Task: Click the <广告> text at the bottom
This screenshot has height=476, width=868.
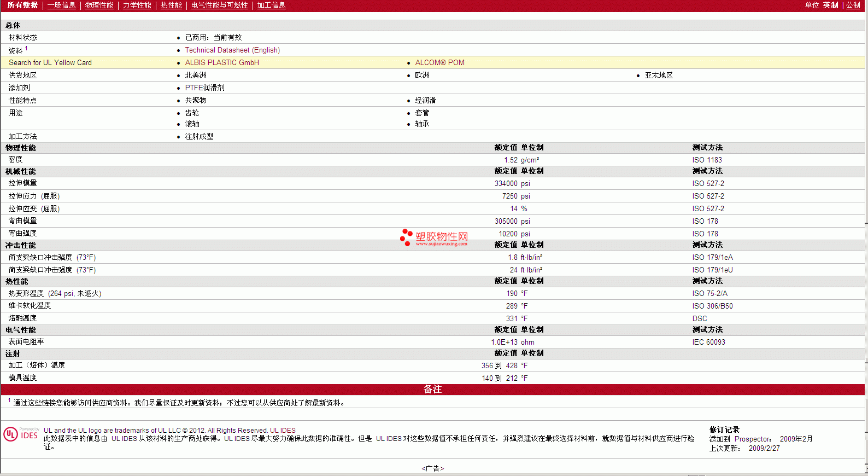Action: 432,468
